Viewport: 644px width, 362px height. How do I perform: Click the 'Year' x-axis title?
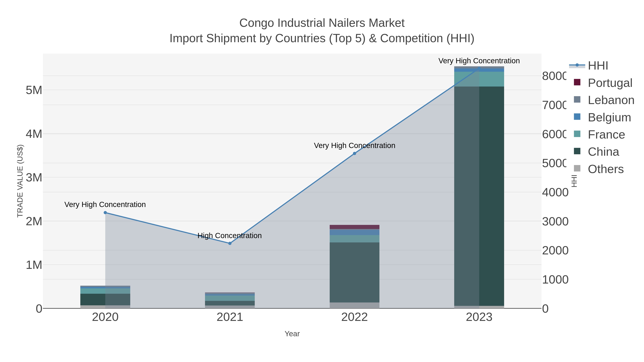(292, 334)
